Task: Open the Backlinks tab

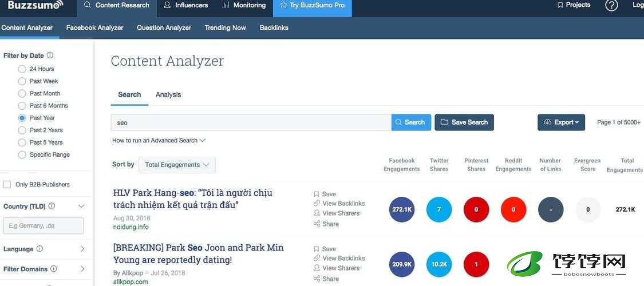Action: point(274,27)
